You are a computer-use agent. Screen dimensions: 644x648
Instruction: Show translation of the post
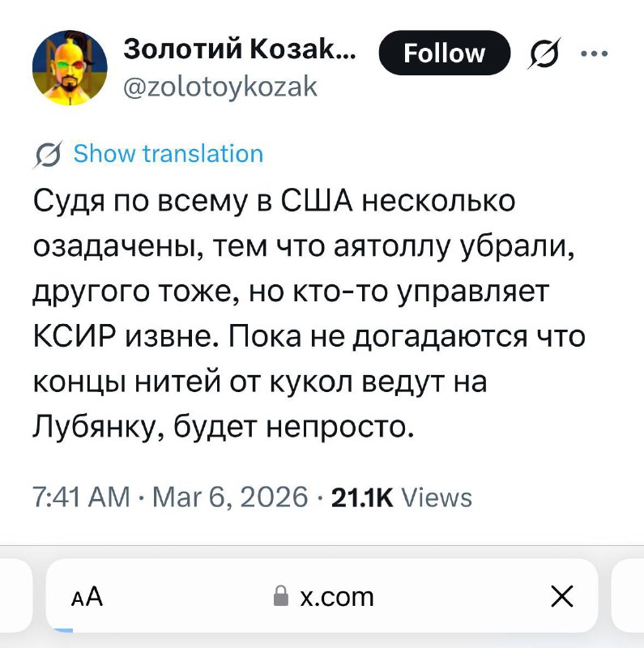tap(168, 154)
